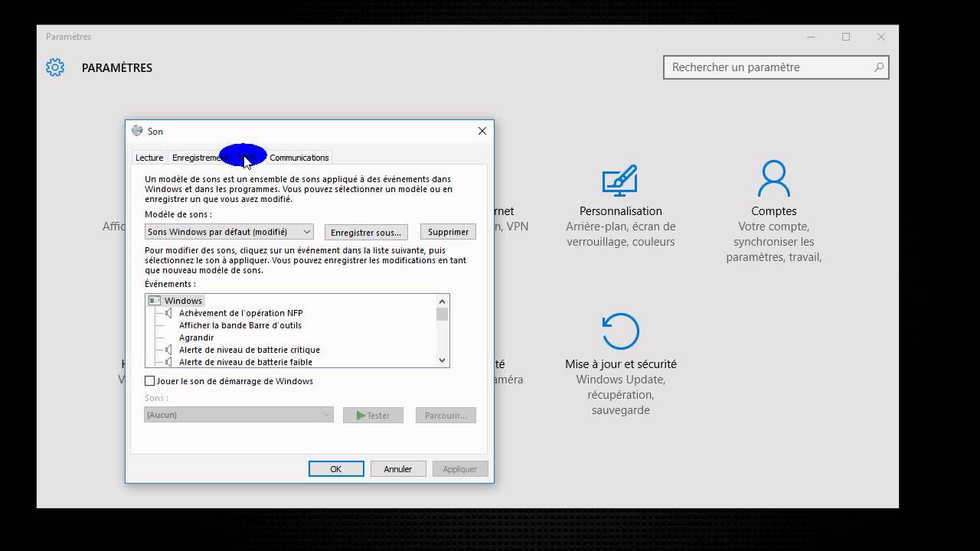Switch to the Enregistrement tab

pyautogui.click(x=198, y=158)
